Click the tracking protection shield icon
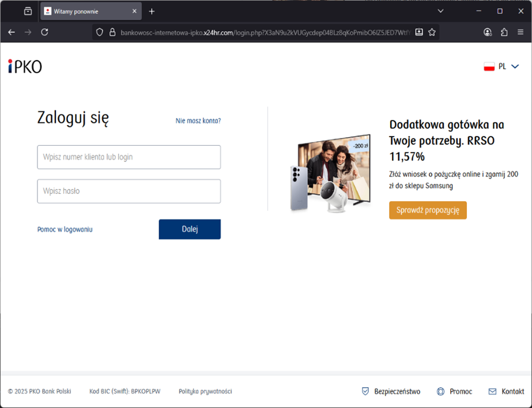Image resolution: width=532 pixels, height=408 pixels. click(99, 32)
